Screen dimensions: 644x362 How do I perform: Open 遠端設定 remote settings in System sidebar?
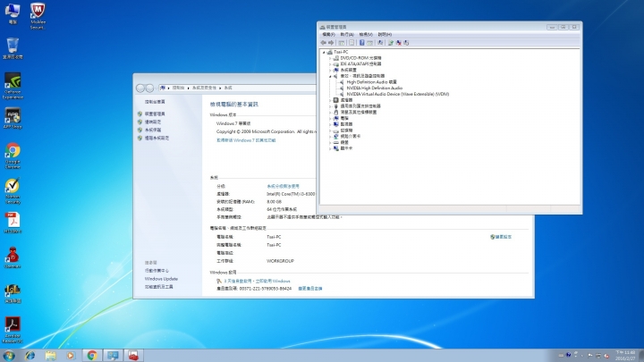click(153, 122)
